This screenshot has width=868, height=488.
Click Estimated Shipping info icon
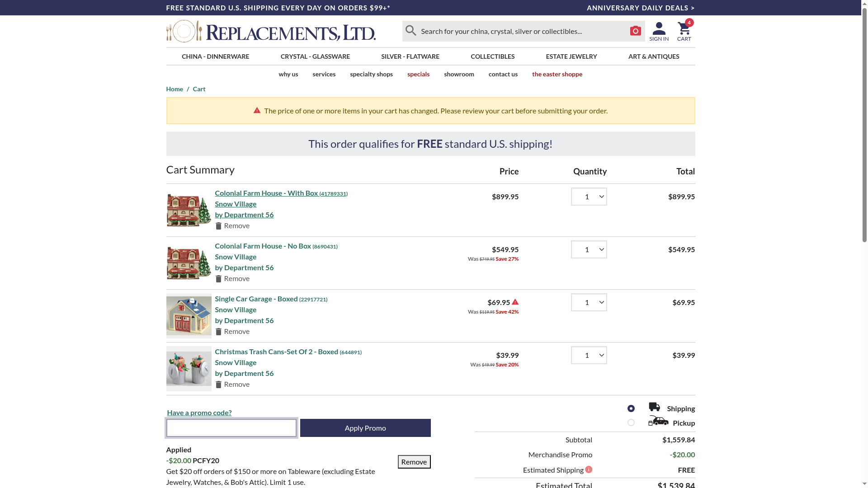tap(589, 469)
